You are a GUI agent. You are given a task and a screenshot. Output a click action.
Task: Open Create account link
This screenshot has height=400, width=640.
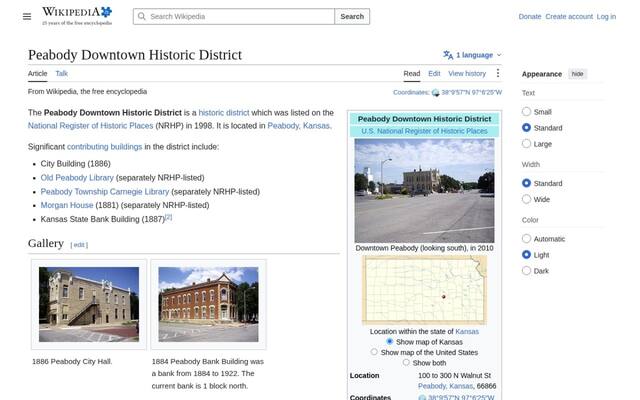(x=569, y=16)
